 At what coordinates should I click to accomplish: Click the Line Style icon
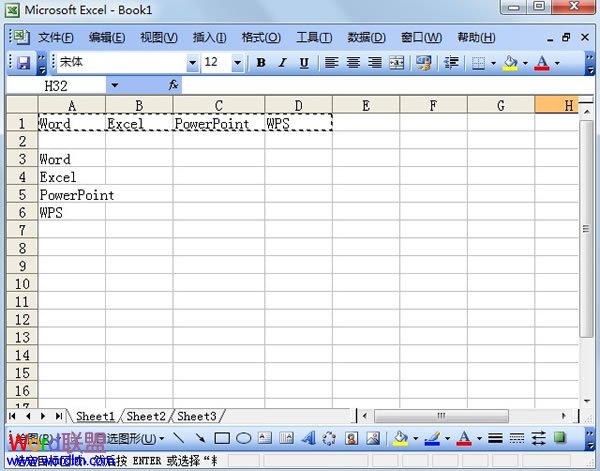[x=495, y=438]
